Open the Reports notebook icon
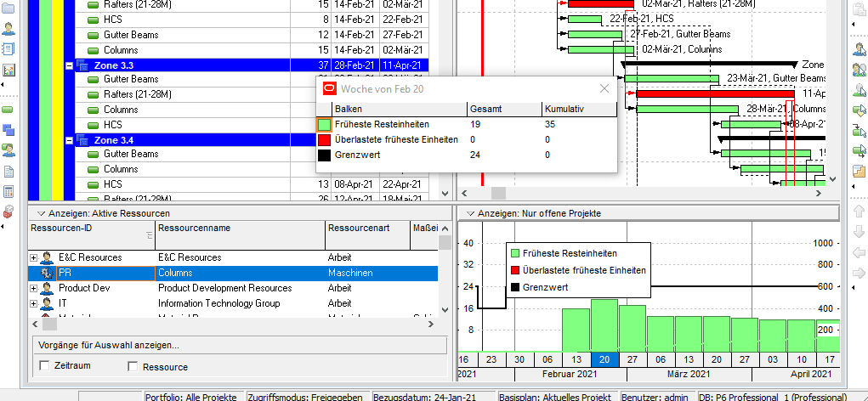 9,49
